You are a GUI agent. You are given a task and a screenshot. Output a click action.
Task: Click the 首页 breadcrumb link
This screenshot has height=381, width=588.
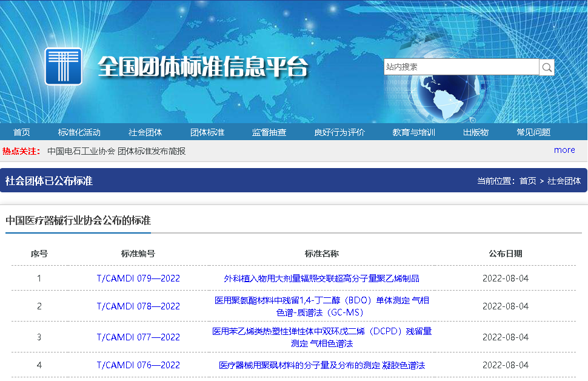[529, 180]
